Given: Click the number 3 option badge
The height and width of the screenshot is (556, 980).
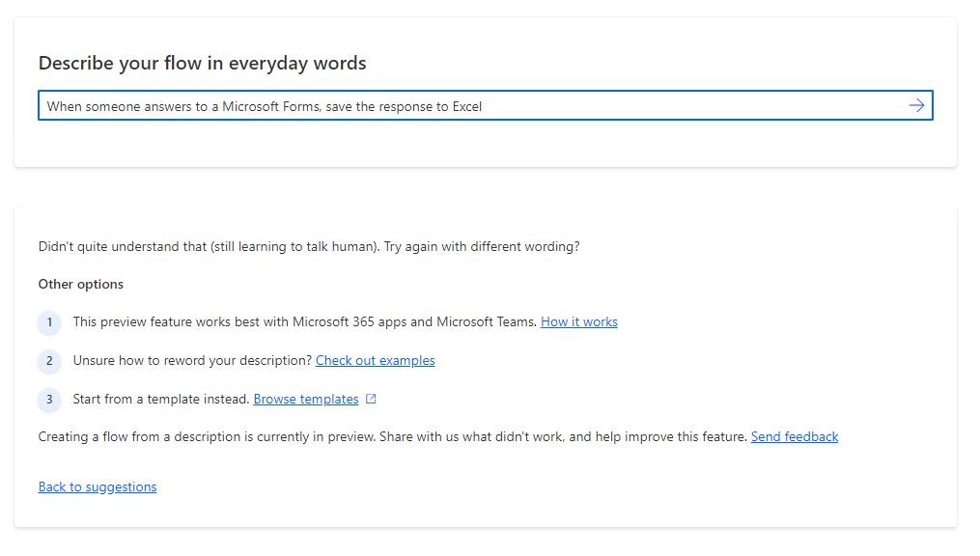Looking at the screenshot, I should (x=49, y=400).
